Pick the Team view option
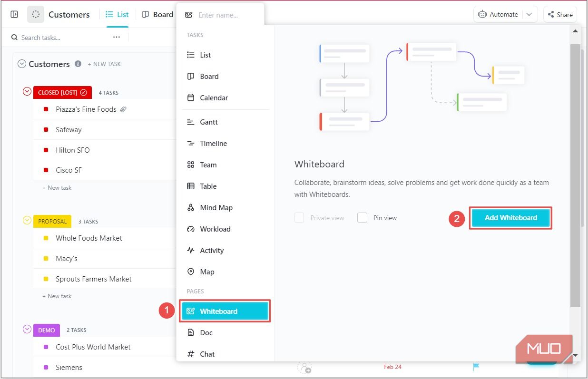 [225, 165]
